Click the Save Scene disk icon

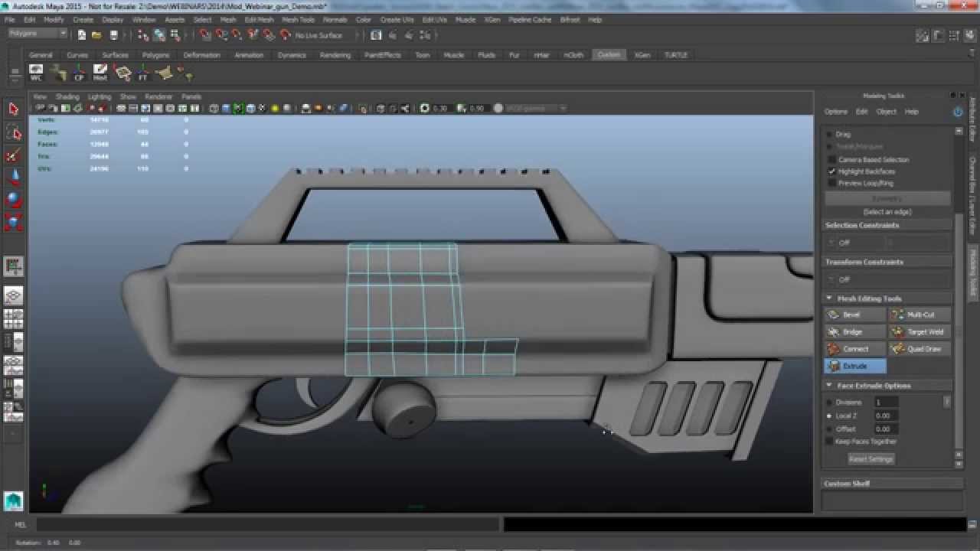tap(114, 35)
